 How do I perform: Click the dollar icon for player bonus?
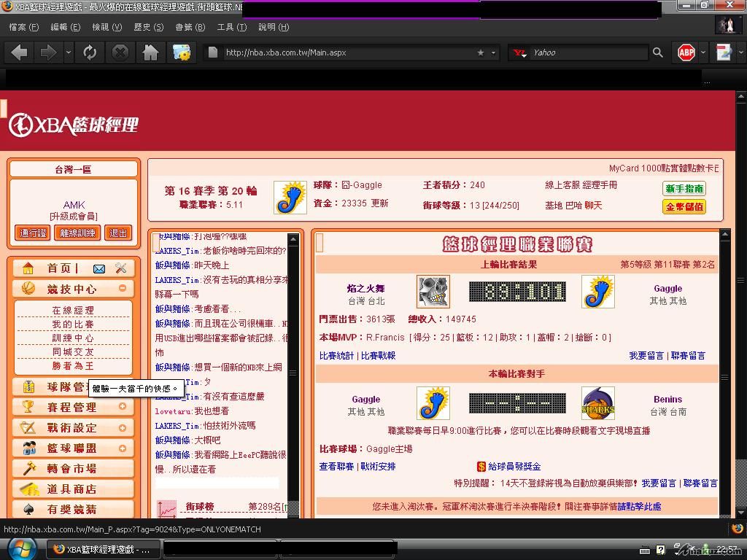(x=481, y=466)
